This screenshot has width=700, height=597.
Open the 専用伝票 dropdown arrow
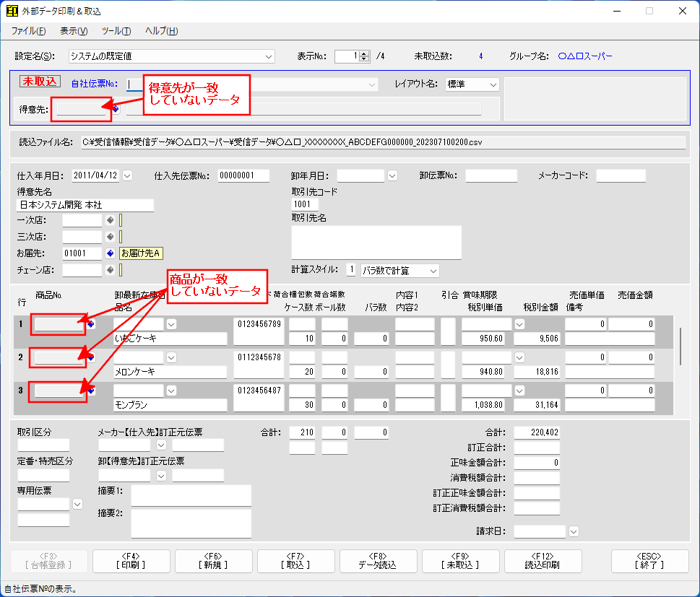click(x=78, y=504)
